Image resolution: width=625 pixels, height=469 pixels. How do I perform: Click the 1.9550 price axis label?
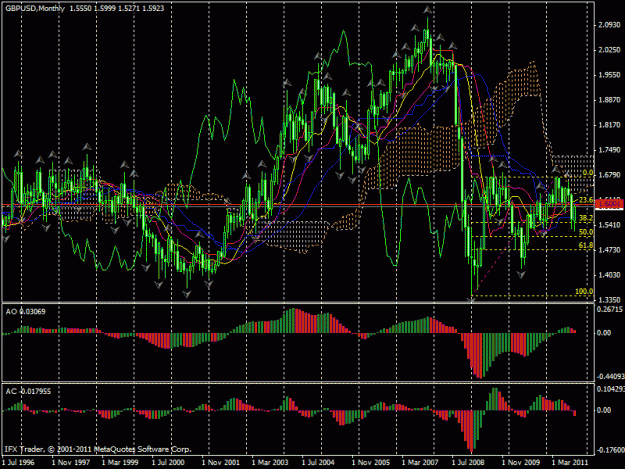(609, 75)
